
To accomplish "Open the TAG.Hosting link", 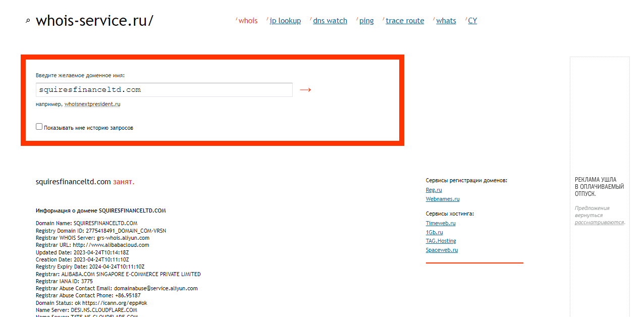I will click(441, 241).
